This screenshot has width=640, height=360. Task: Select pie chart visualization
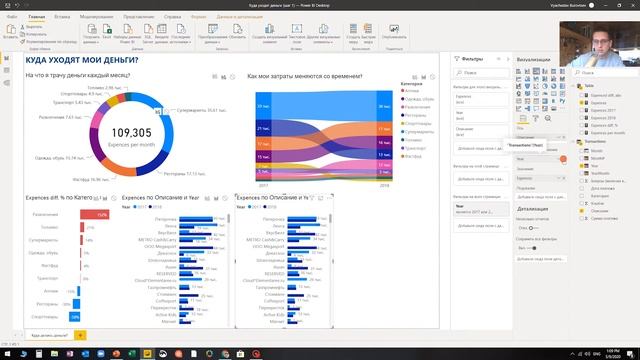(x=545, y=86)
